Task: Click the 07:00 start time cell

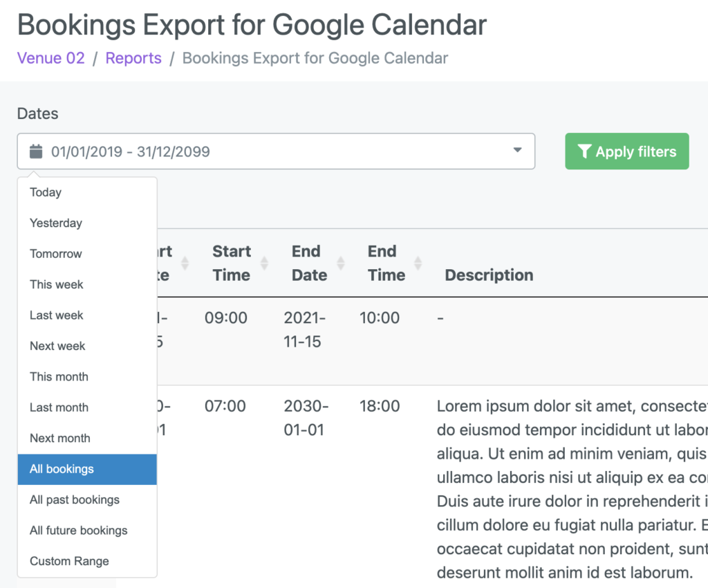Action: pos(225,406)
